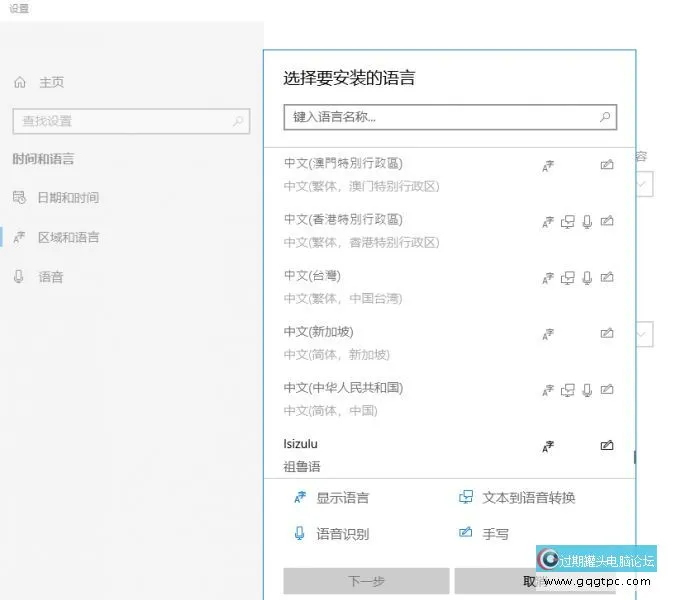Focus the 键入语言名称 search field
The width and height of the screenshot is (681, 600).
450,117
